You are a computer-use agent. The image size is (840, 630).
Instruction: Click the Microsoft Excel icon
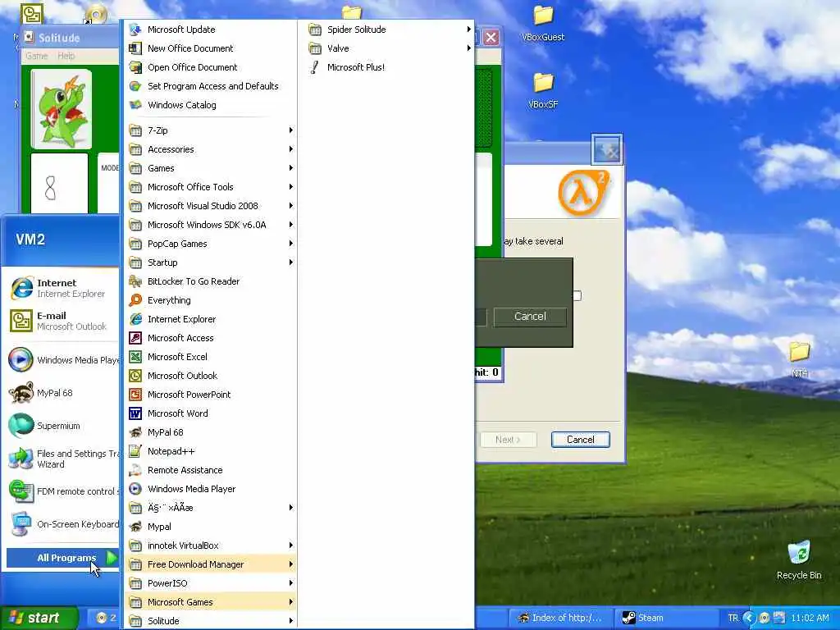[x=135, y=357]
